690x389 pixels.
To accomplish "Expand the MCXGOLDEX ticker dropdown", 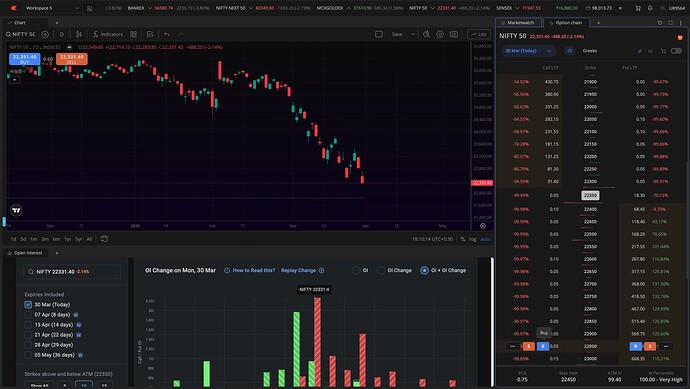I will click(349, 8).
